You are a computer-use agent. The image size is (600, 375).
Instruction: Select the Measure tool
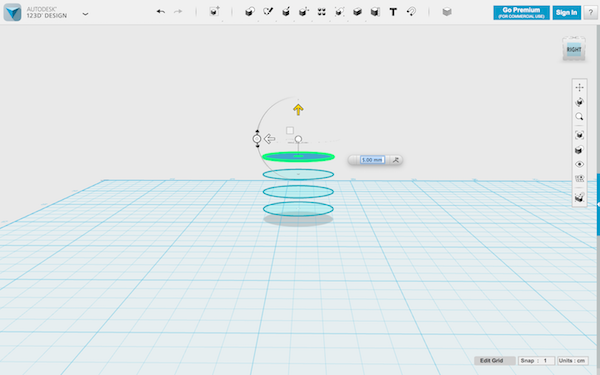375,12
